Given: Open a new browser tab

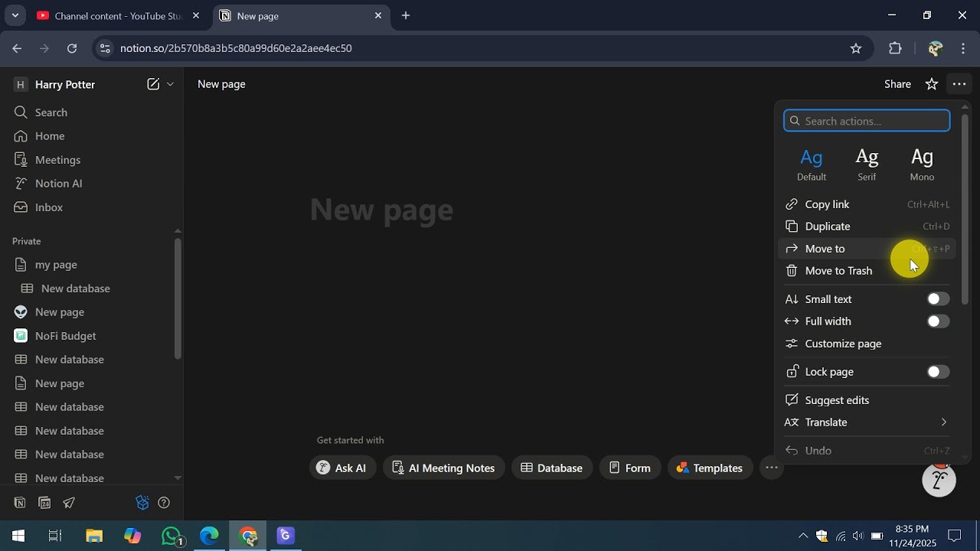Looking at the screenshot, I should 406,15.
